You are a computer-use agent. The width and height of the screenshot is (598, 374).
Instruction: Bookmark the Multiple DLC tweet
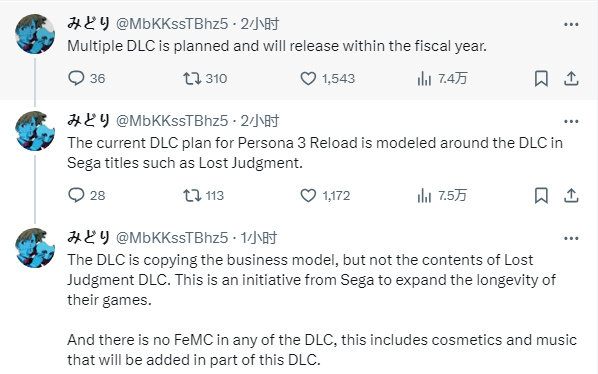click(x=541, y=79)
